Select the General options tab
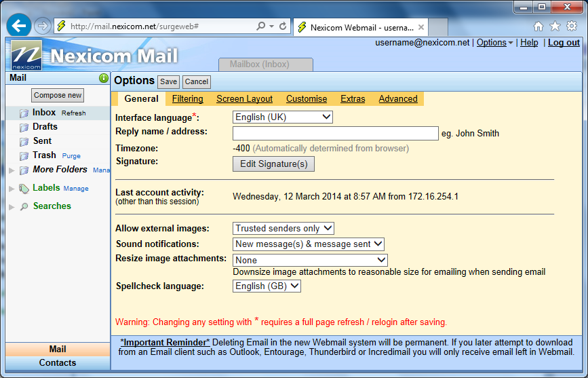The height and width of the screenshot is (378, 588). (x=141, y=98)
